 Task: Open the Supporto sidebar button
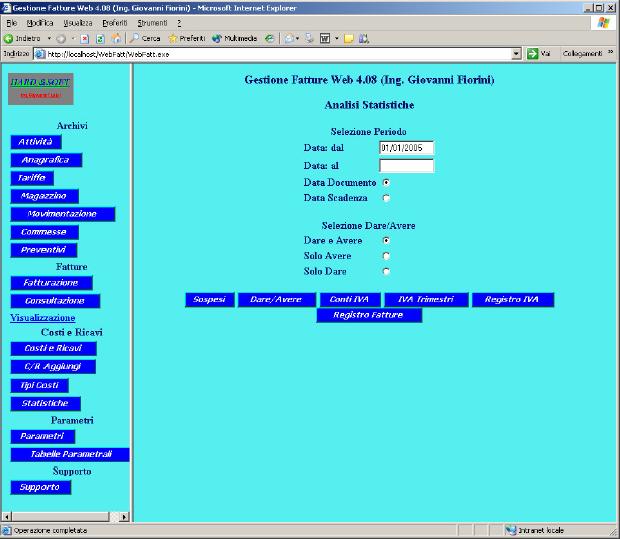[41, 487]
